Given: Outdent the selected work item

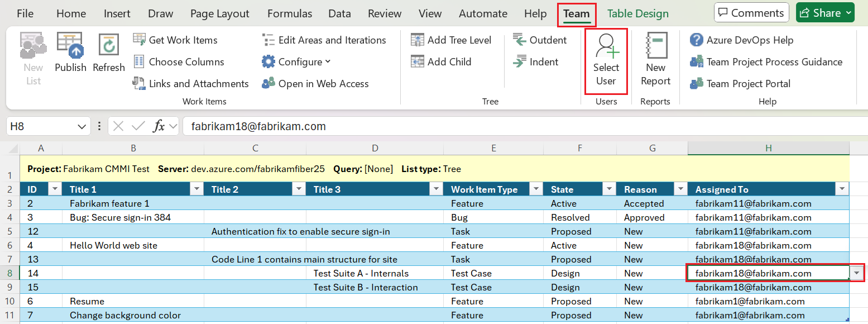Looking at the screenshot, I should (541, 40).
